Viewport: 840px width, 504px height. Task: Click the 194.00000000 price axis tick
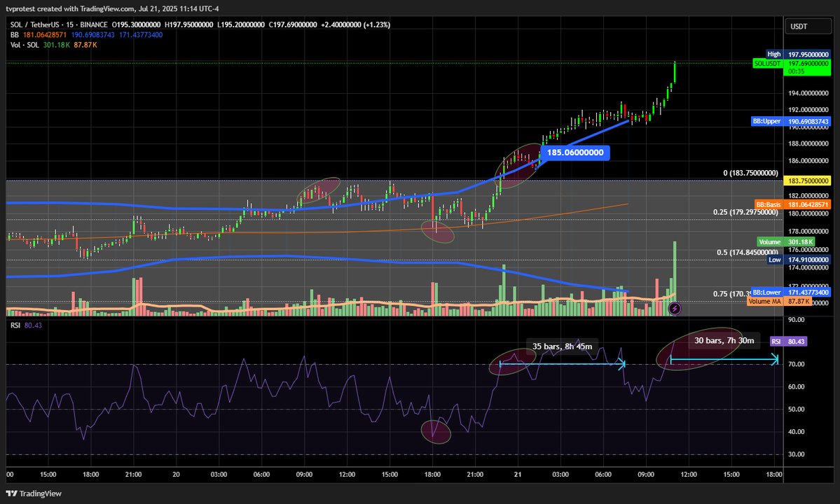(808, 93)
